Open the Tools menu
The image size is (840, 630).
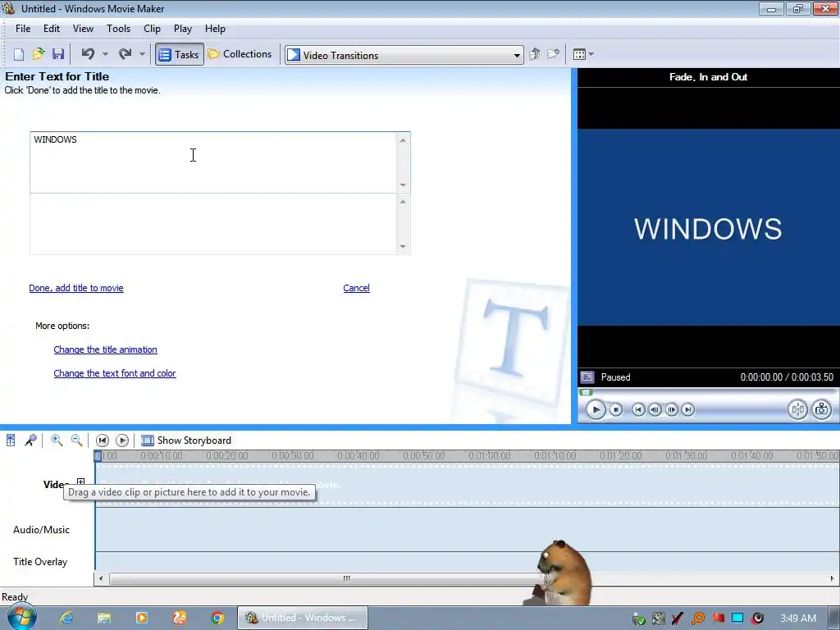[x=118, y=29]
